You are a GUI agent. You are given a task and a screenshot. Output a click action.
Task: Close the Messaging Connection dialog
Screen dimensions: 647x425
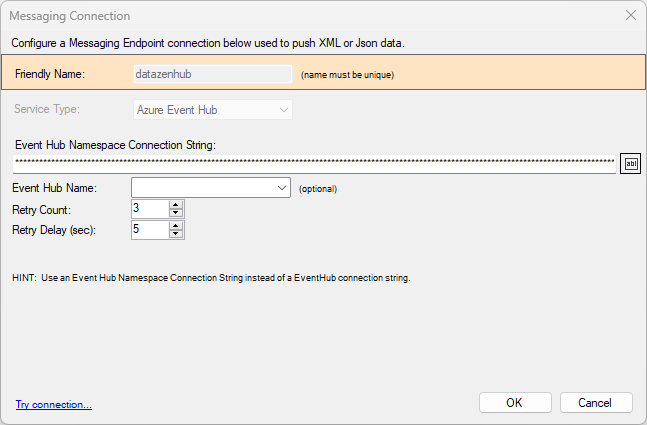click(x=630, y=15)
